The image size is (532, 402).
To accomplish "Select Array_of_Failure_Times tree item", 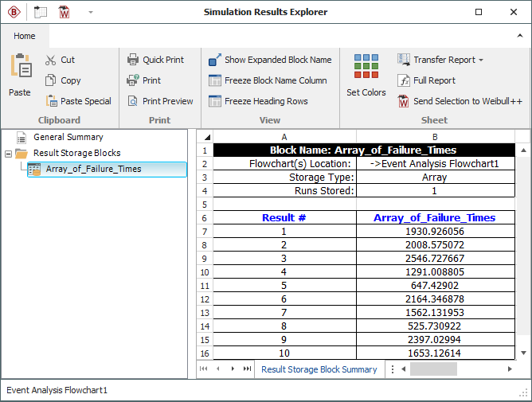I will click(x=93, y=169).
